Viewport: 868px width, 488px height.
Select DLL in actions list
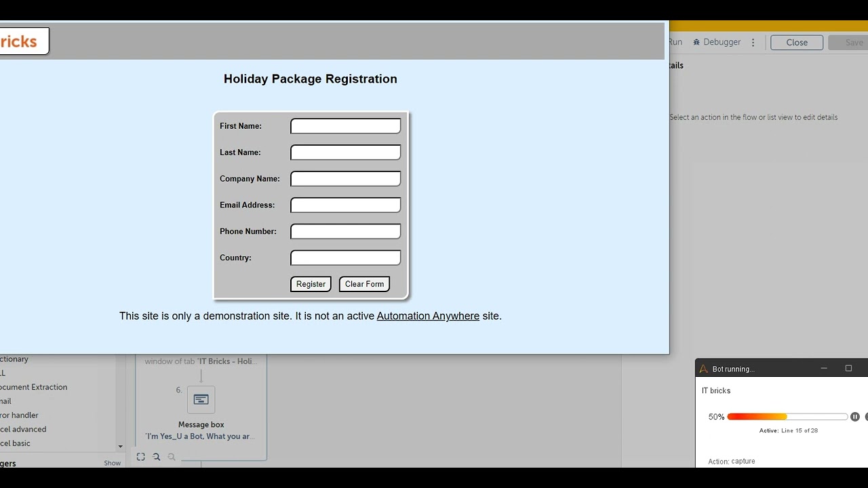click(x=3, y=373)
